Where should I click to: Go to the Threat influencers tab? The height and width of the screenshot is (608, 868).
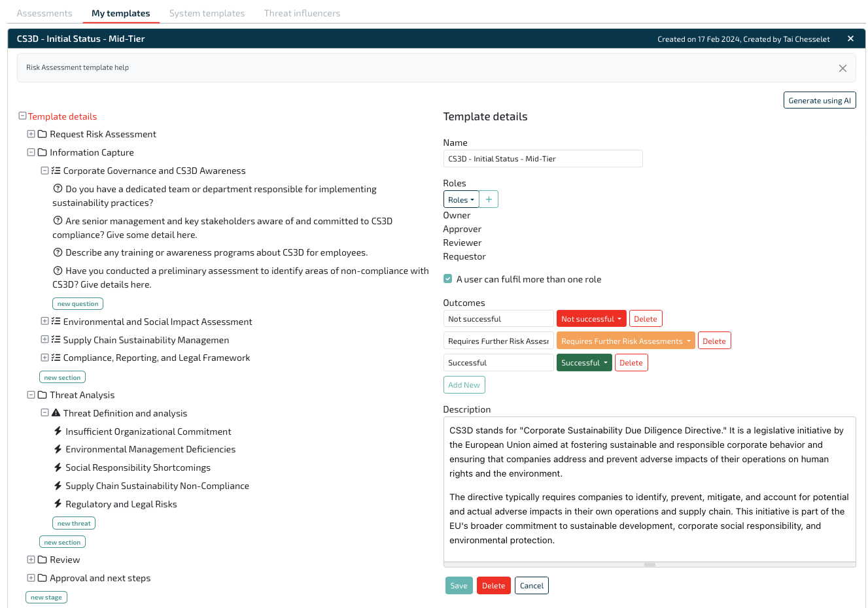tap(302, 13)
